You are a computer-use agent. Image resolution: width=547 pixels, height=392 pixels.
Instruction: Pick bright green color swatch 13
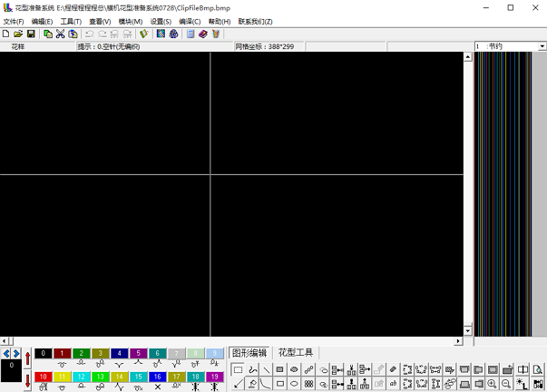pyautogui.click(x=100, y=377)
